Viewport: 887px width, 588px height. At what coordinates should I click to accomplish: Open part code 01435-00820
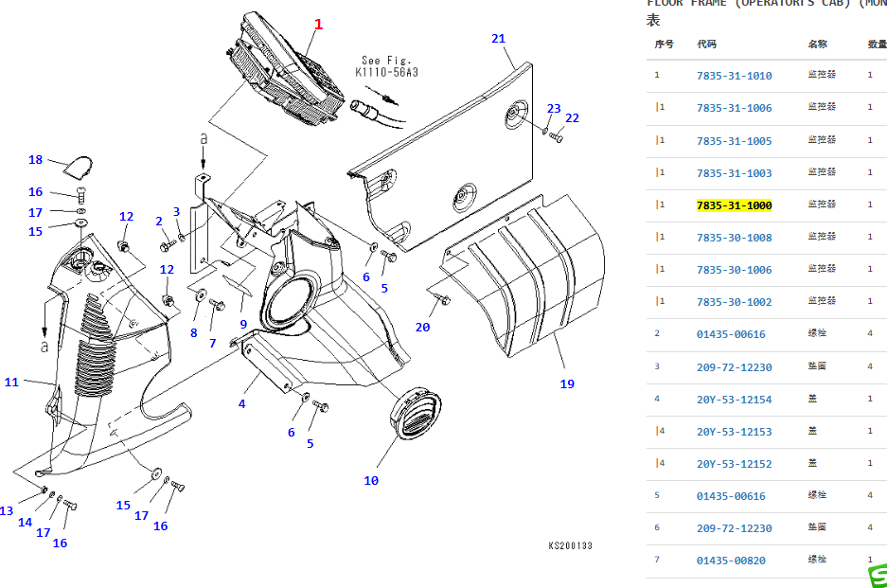coord(731,561)
